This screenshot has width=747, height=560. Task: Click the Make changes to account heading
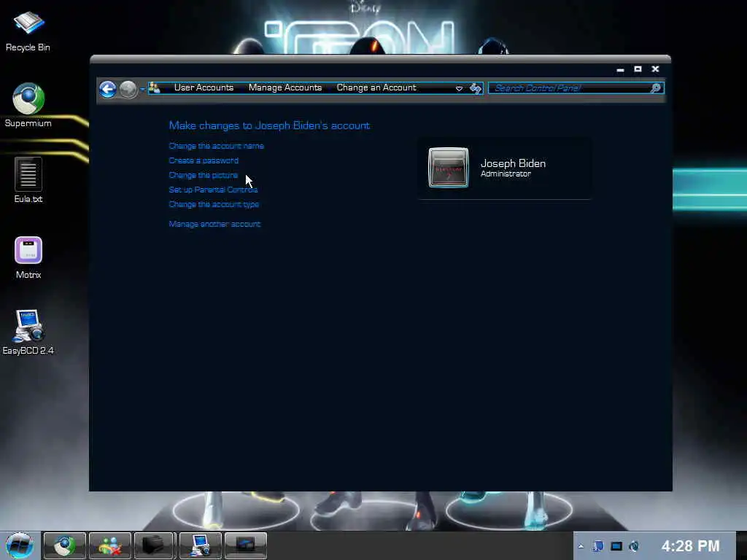[x=269, y=125]
